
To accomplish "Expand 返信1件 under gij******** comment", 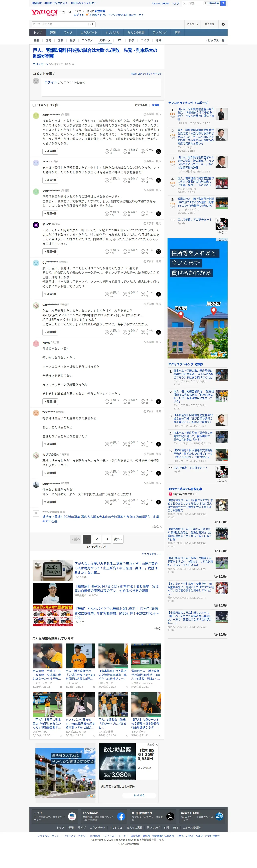I will (50, 294).
